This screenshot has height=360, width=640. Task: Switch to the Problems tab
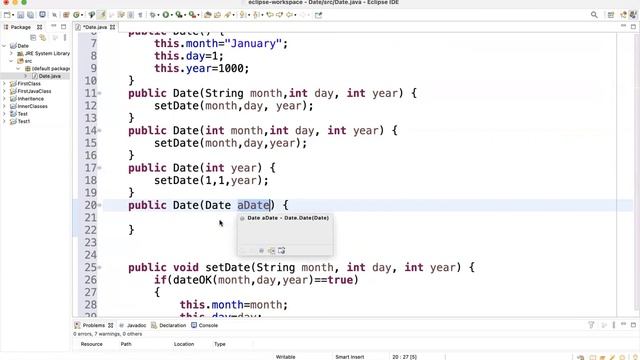(x=93, y=325)
